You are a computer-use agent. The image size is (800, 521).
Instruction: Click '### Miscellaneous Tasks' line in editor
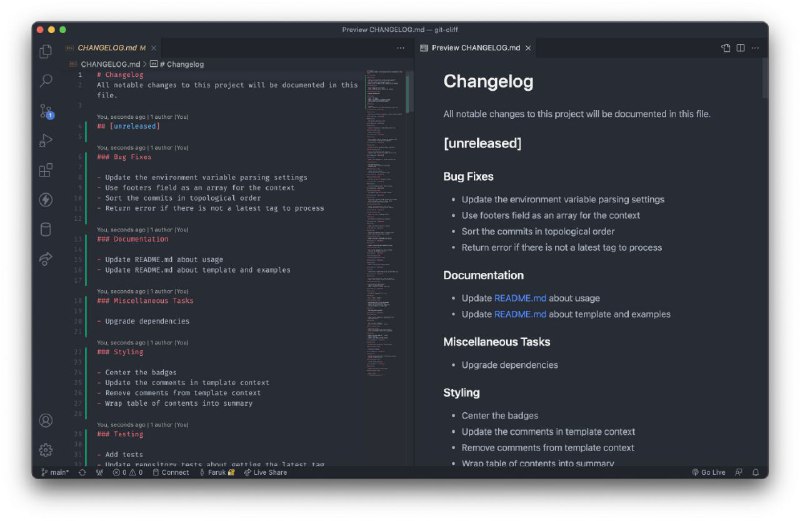[145, 301]
